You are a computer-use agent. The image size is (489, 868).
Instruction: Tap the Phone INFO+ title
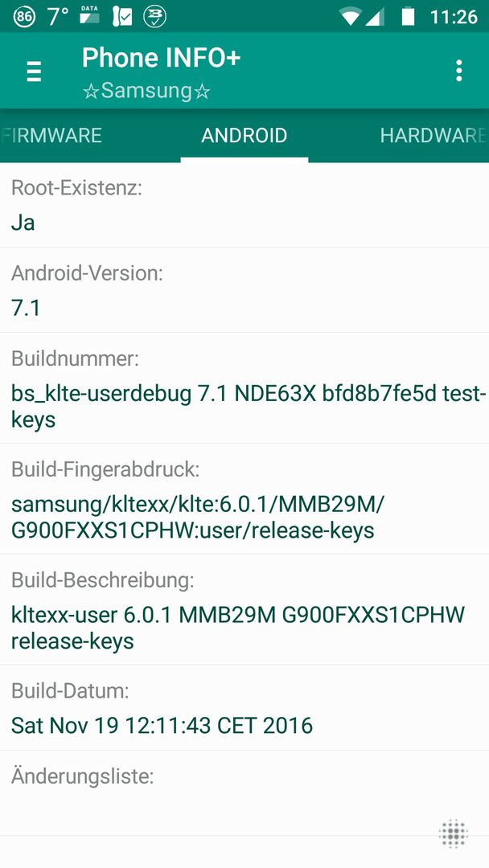(161, 58)
